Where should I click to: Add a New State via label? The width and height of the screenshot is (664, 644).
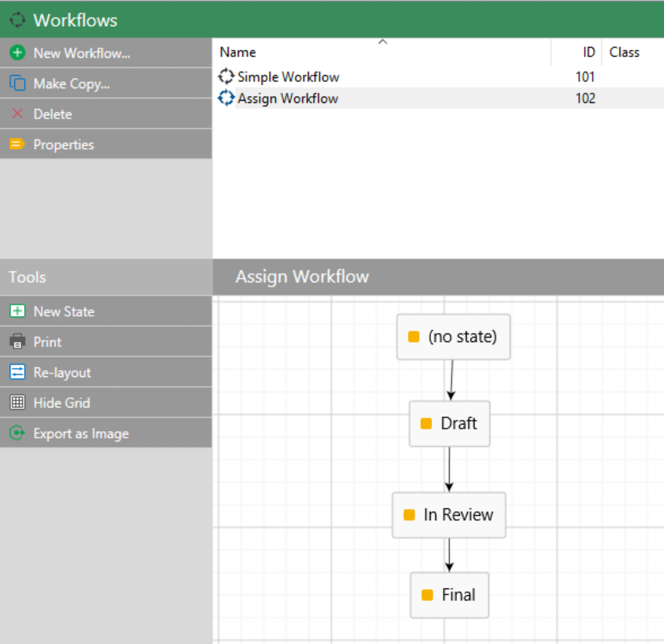pyautogui.click(x=64, y=311)
